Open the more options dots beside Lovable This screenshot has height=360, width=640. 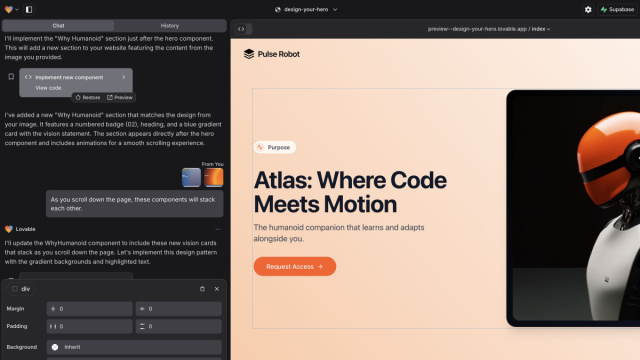coord(218,229)
